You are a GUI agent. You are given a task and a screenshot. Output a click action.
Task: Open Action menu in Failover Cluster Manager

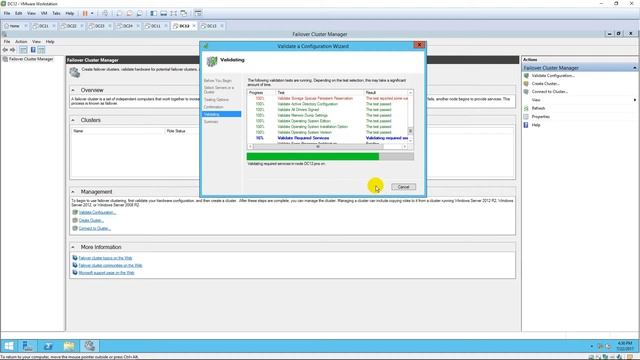tap(21, 42)
